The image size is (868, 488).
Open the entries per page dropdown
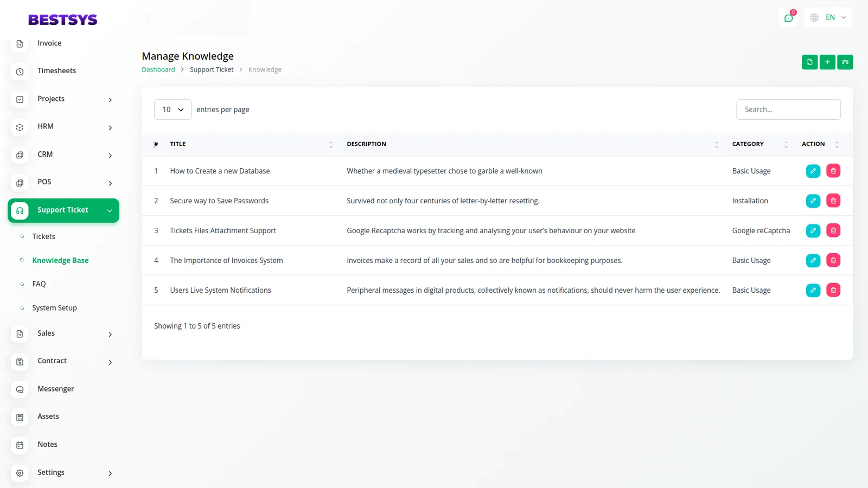point(173,110)
